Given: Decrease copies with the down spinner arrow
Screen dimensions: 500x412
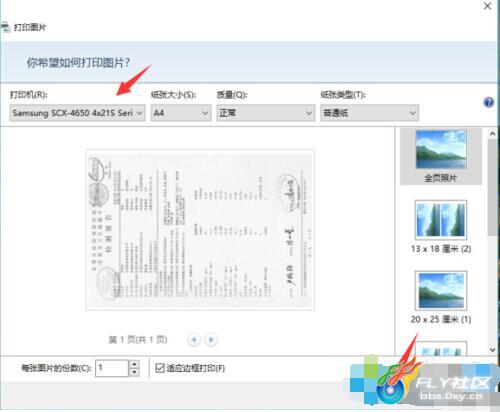Looking at the screenshot, I should click(134, 372).
